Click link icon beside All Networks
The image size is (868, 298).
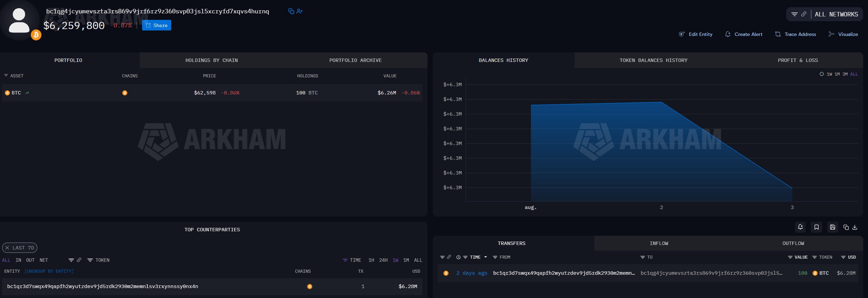point(804,14)
